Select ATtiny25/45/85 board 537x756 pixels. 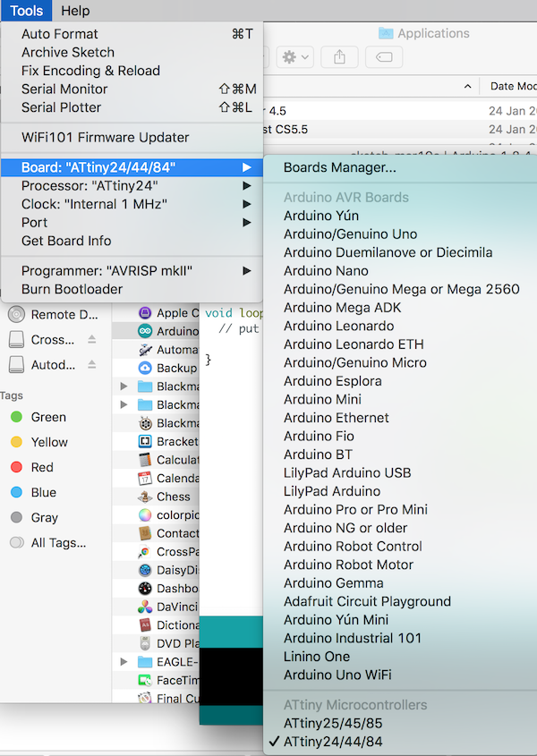[400, 723]
